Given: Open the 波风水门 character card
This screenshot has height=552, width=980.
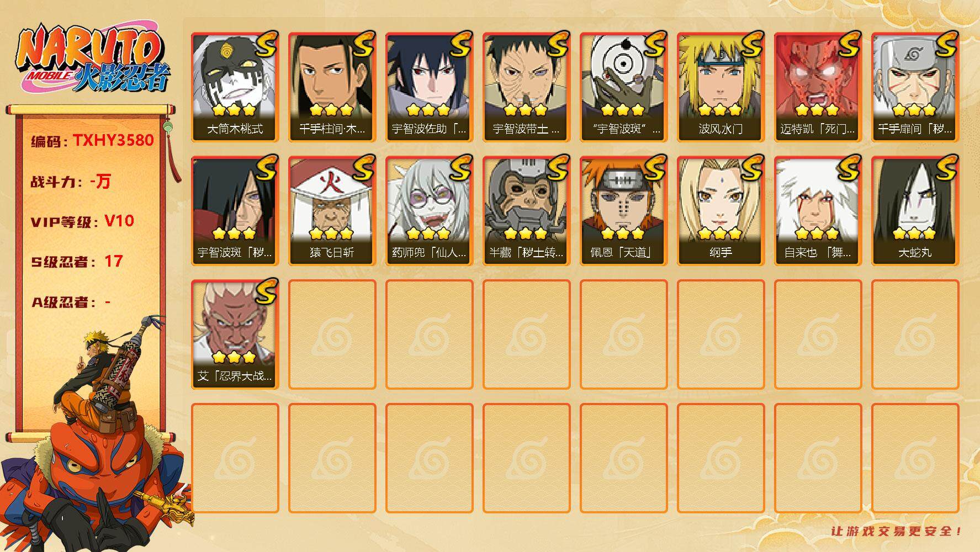Looking at the screenshot, I should coord(721,87).
